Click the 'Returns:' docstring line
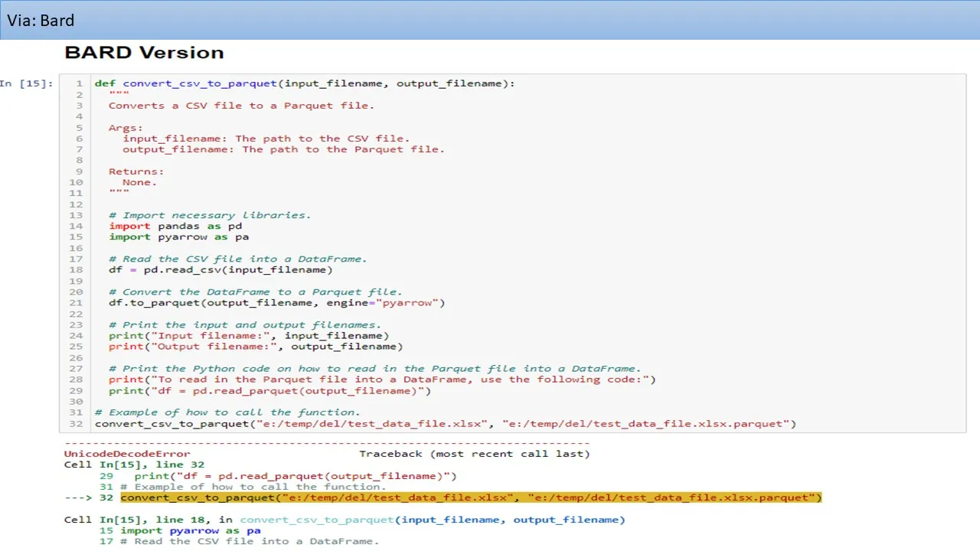 tap(136, 171)
